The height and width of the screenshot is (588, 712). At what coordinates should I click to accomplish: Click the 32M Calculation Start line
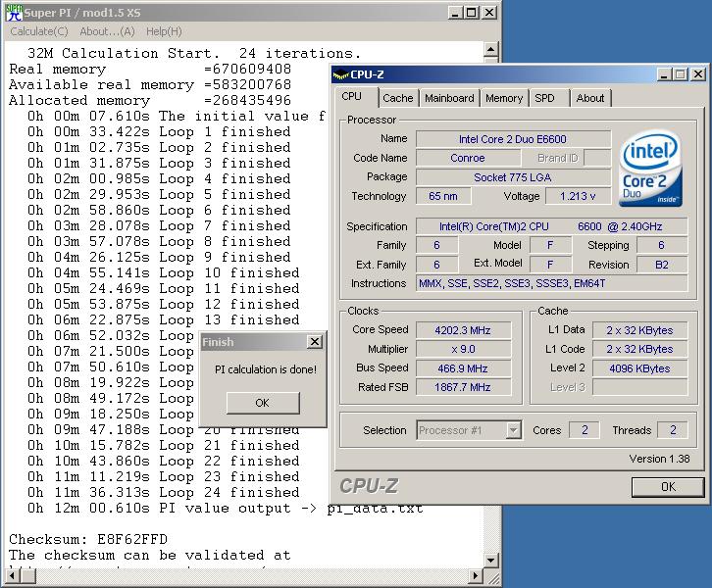(x=194, y=53)
